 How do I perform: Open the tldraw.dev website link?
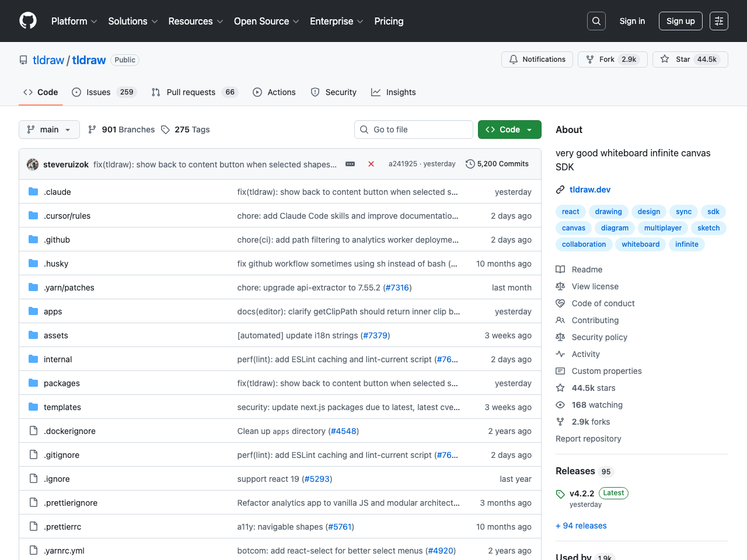(x=589, y=190)
